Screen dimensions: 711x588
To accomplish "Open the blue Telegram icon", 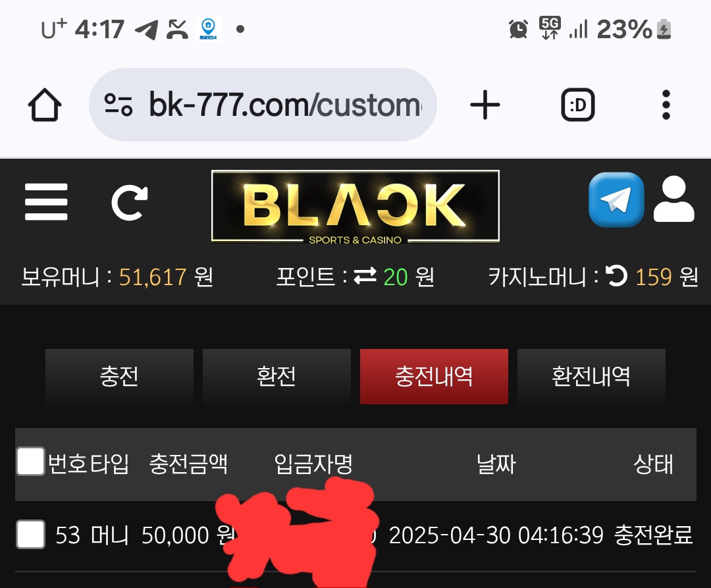I will (x=616, y=200).
